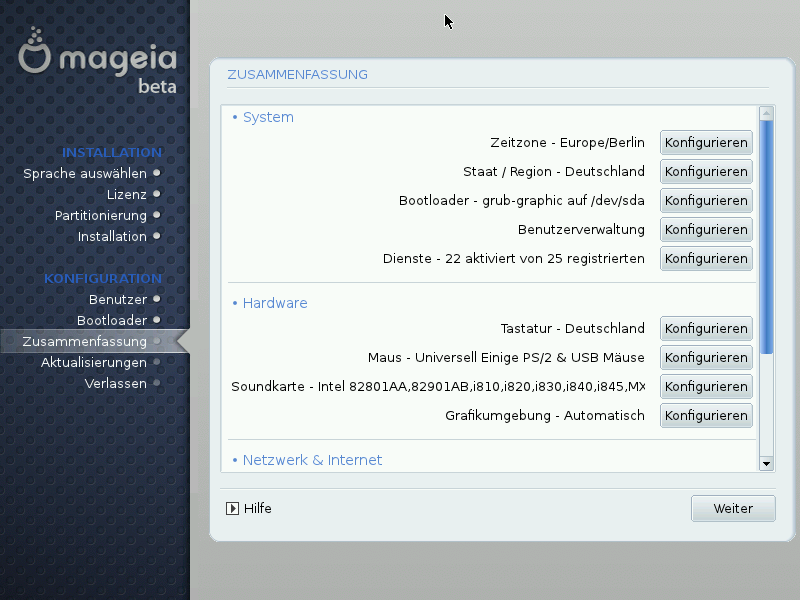Click the INSTALLATION sidebar heading
Screen dimensions: 800x600
pos(112,153)
